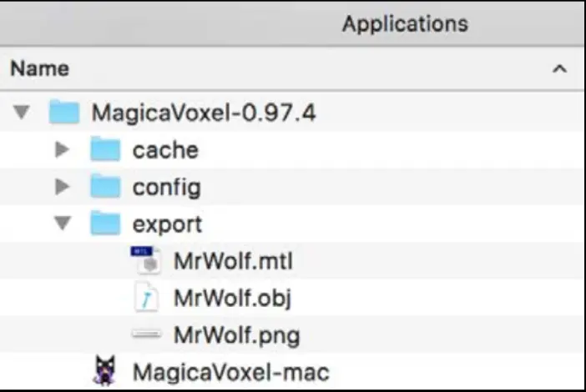This screenshot has width=586, height=392.
Task: Click the MagicaVoxel-mac app icon
Action: (104, 371)
